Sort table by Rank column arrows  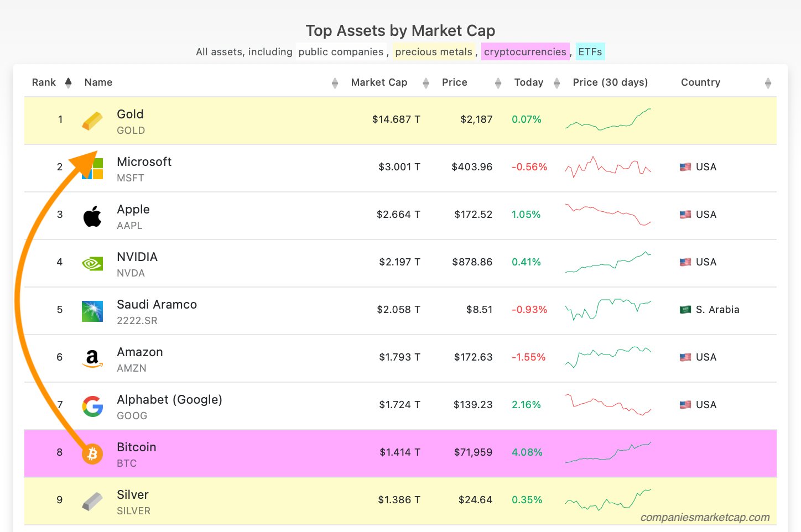(x=68, y=83)
